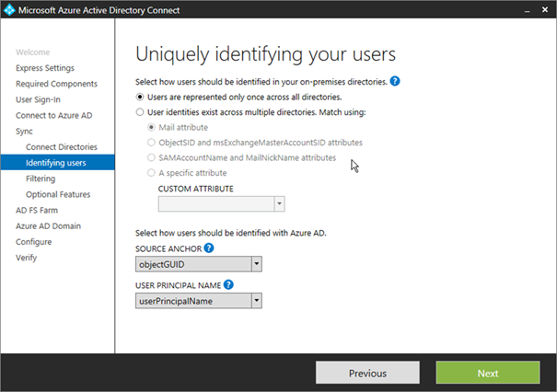The width and height of the screenshot is (557, 392).
Task: Close the Azure AD Connect window
Action: [x=545, y=10]
